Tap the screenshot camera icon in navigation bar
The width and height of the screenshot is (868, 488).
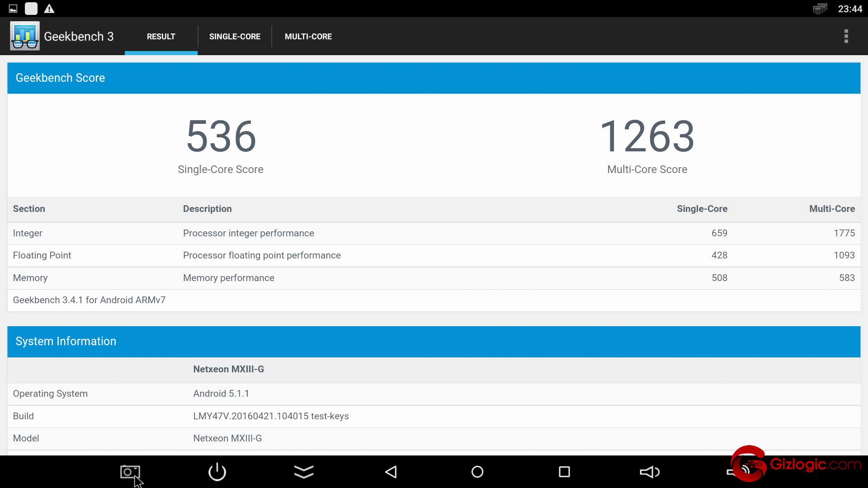tap(130, 472)
